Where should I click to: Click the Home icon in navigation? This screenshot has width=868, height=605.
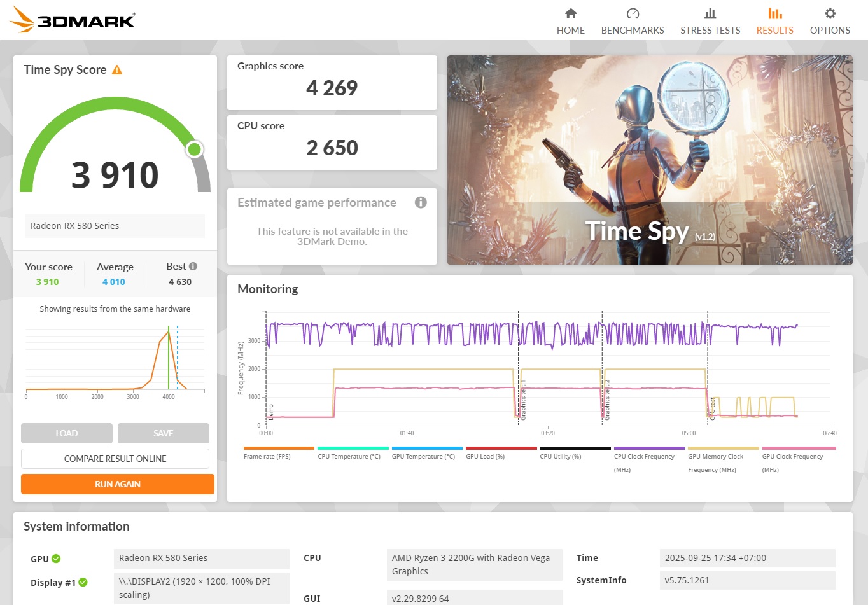click(x=570, y=13)
